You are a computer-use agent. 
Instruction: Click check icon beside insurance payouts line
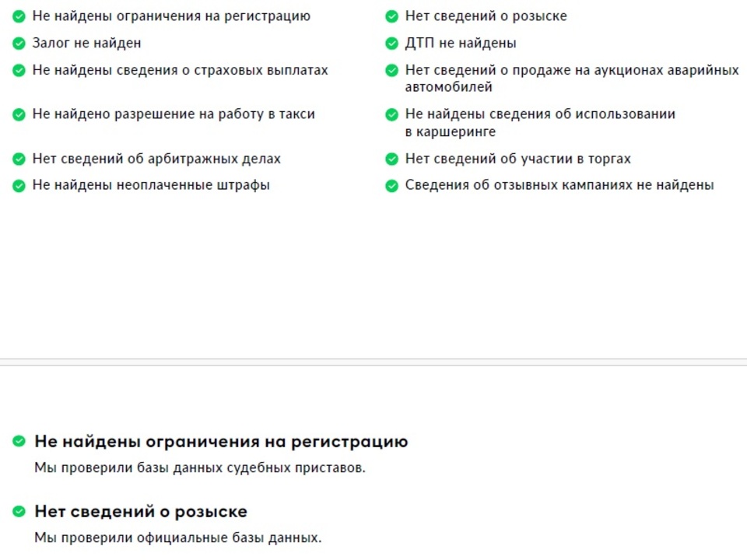[x=19, y=71]
